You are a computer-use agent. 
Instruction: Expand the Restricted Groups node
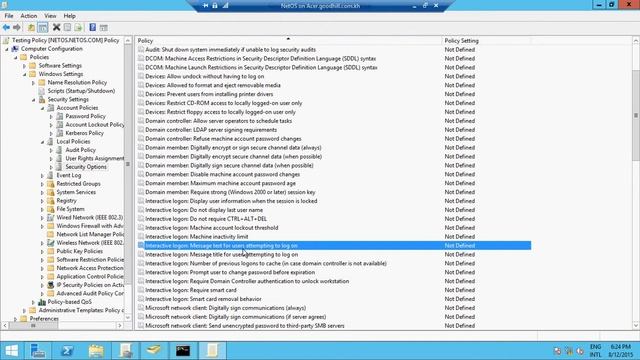[x=42, y=184]
